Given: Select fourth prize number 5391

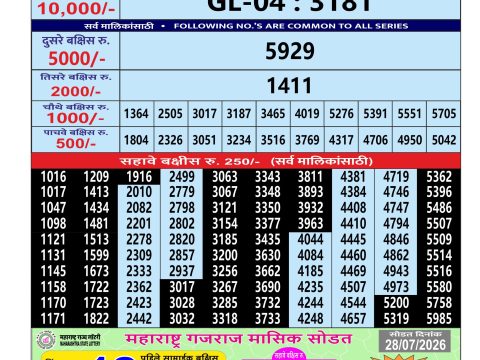Looking at the screenshot, I should point(375,114).
